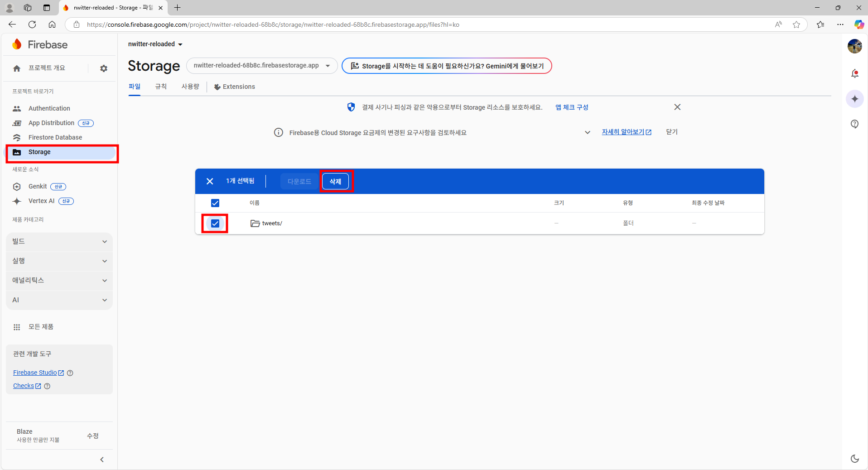Click the address bar URL
This screenshot has height=470, width=868.
273,24
